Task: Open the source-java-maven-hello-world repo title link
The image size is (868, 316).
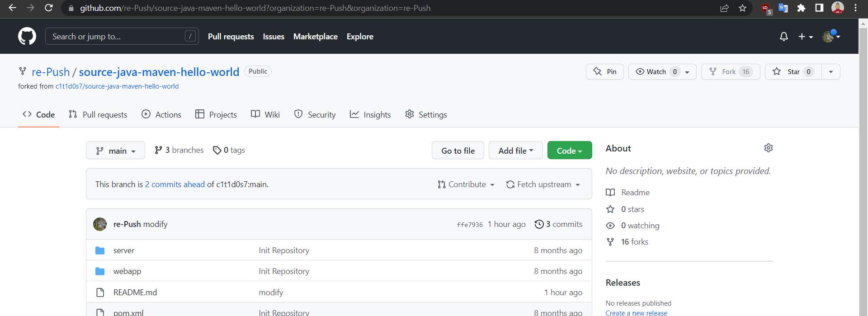Action: click(x=159, y=72)
